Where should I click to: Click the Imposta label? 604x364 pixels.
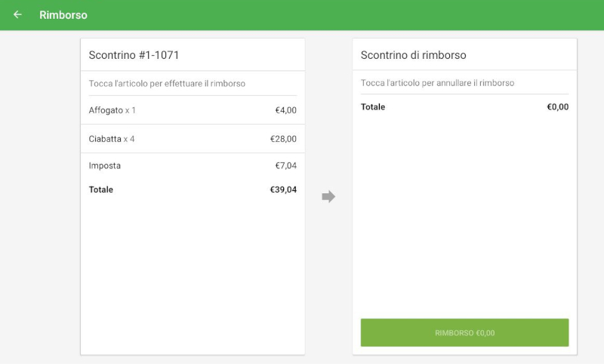[x=104, y=165]
